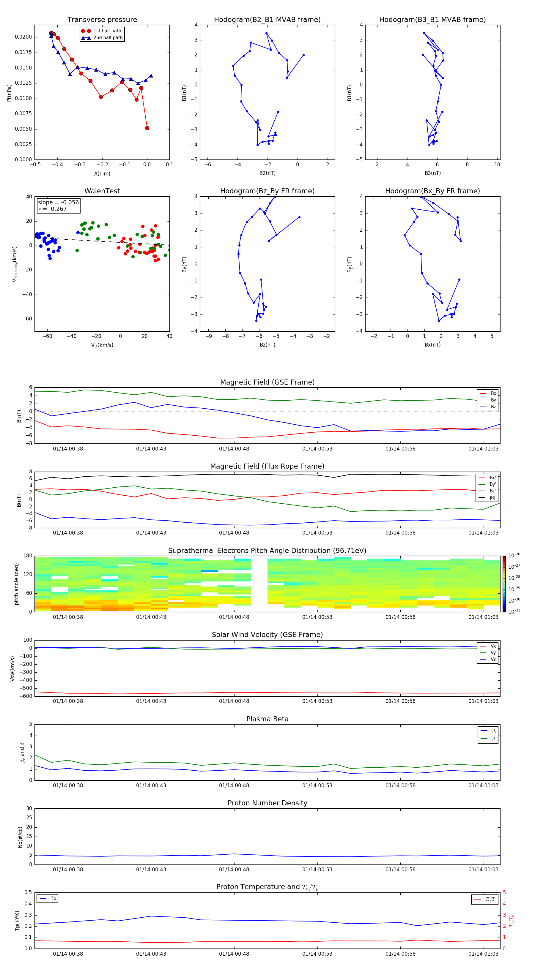
Task: Click the 'Proton Number Density' title
Action: pyautogui.click(x=267, y=803)
